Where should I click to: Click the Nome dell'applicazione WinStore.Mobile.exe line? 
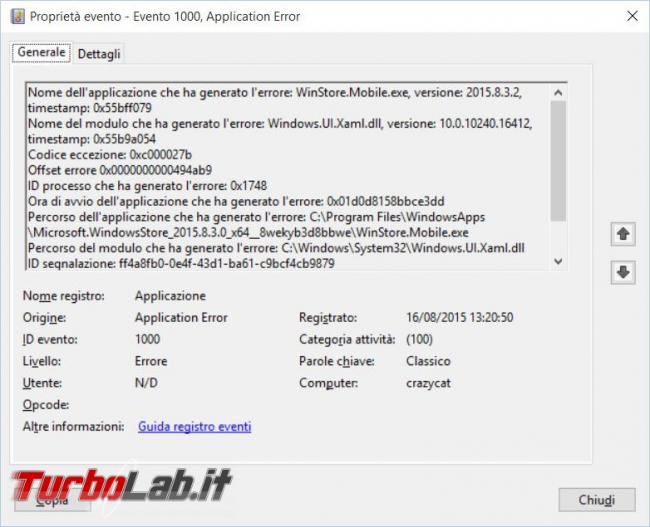[x=275, y=92]
